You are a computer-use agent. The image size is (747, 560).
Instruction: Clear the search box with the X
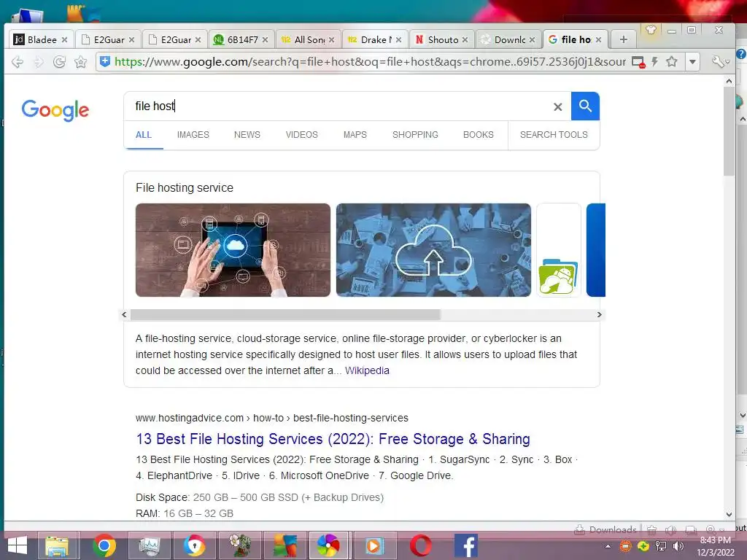coord(558,107)
